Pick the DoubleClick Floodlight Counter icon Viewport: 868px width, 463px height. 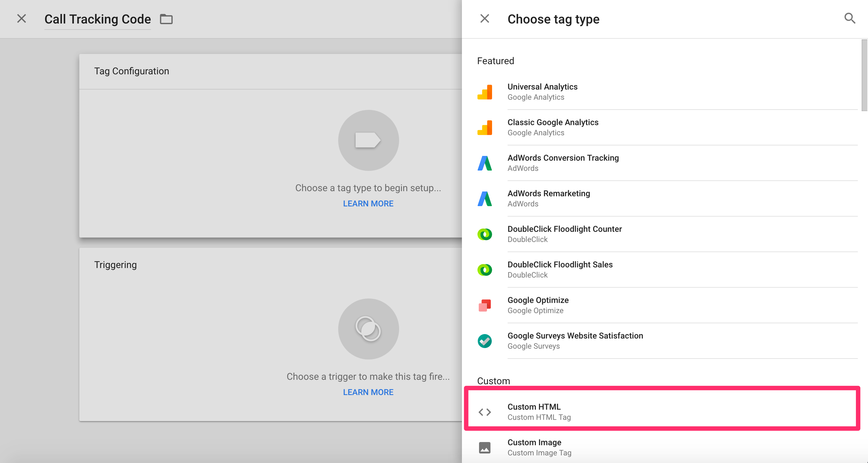(x=484, y=234)
